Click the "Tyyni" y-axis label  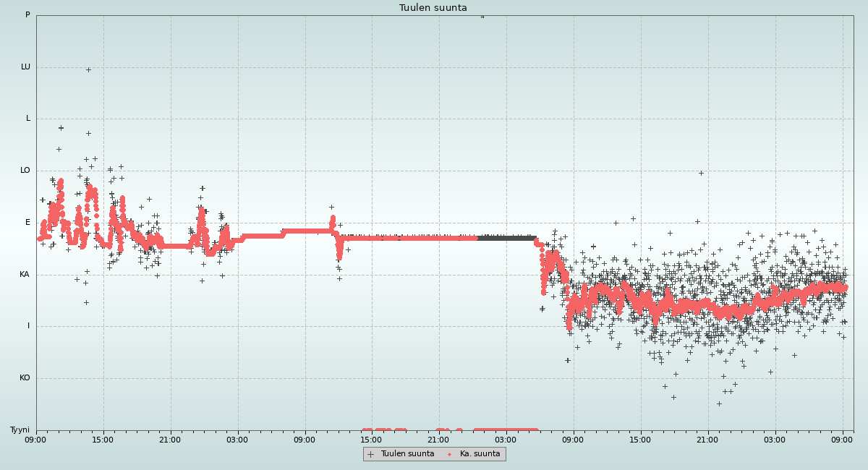pyautogui.click(x=20, y=430)
